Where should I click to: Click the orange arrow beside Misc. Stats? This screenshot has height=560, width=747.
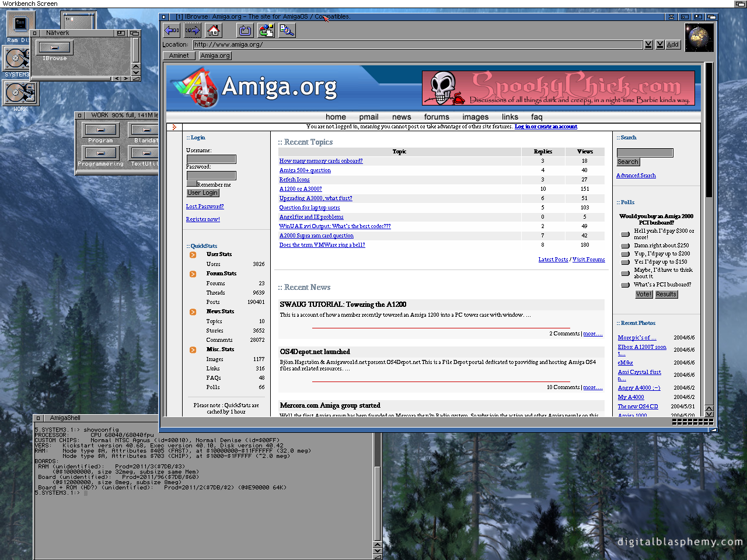193,350
